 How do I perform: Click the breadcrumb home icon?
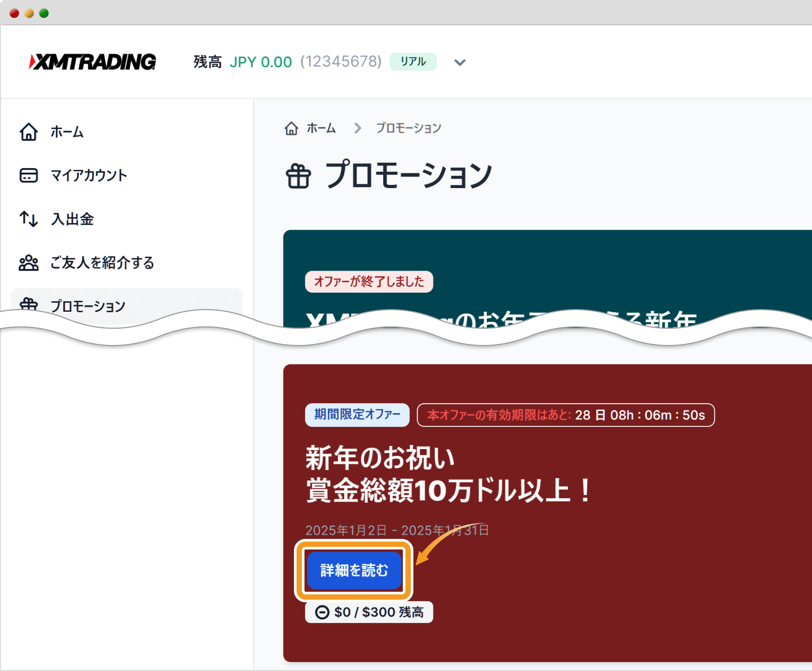291,128
